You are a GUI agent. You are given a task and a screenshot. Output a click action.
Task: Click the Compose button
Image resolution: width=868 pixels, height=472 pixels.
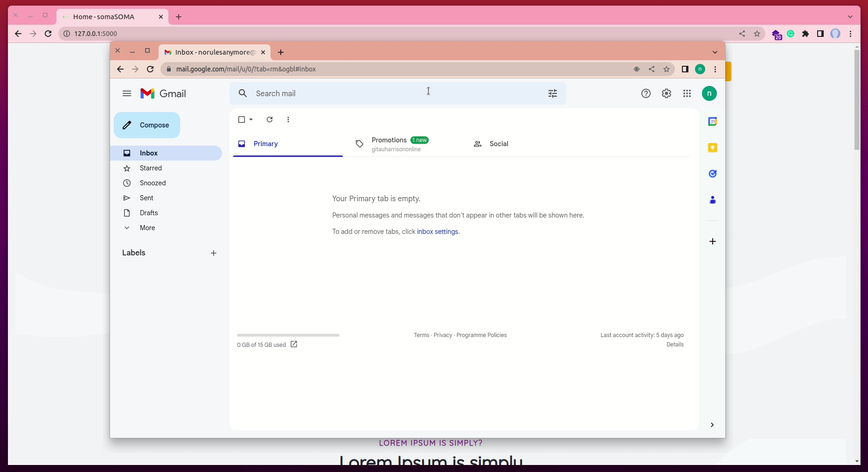click(147, 125)
